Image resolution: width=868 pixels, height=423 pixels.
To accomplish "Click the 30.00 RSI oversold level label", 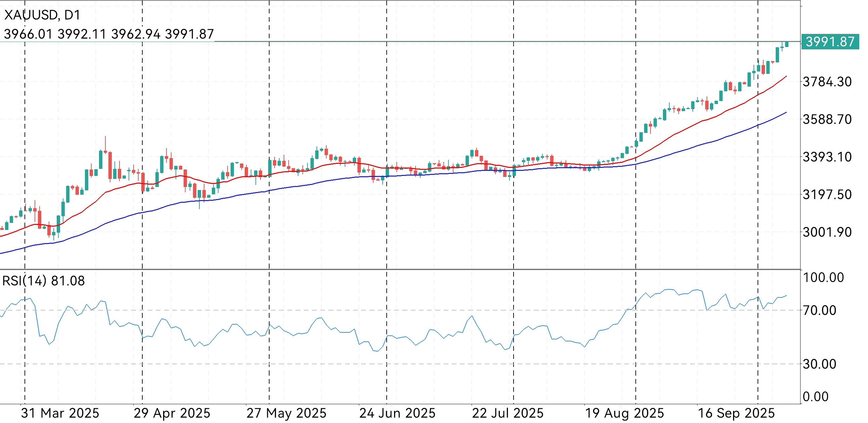I will click(819, 364).
